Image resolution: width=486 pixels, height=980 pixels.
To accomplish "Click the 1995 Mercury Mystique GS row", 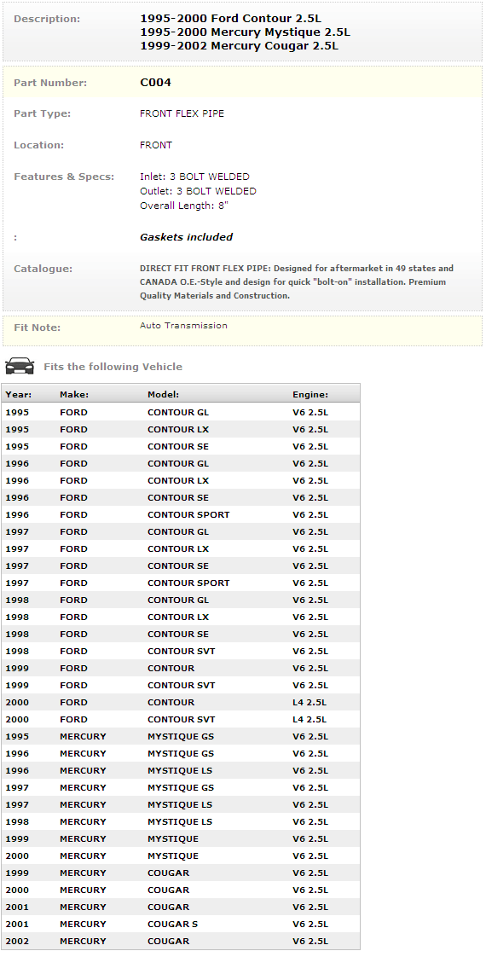I will coord(181,736).
